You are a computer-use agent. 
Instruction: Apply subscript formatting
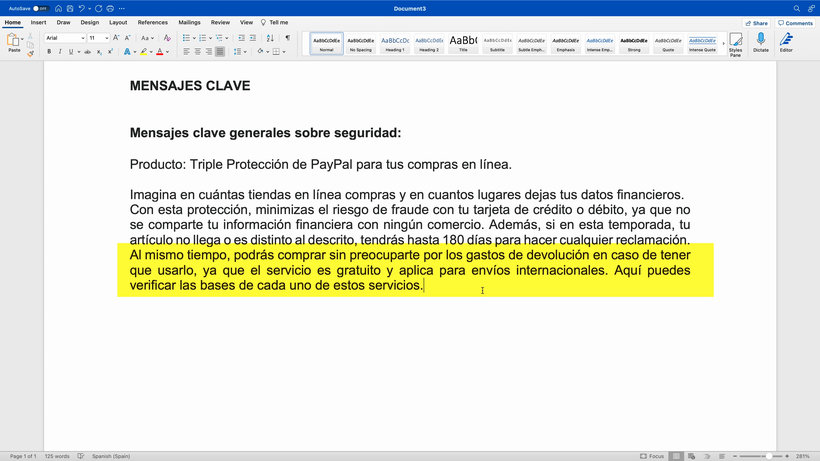pos(99,52)
